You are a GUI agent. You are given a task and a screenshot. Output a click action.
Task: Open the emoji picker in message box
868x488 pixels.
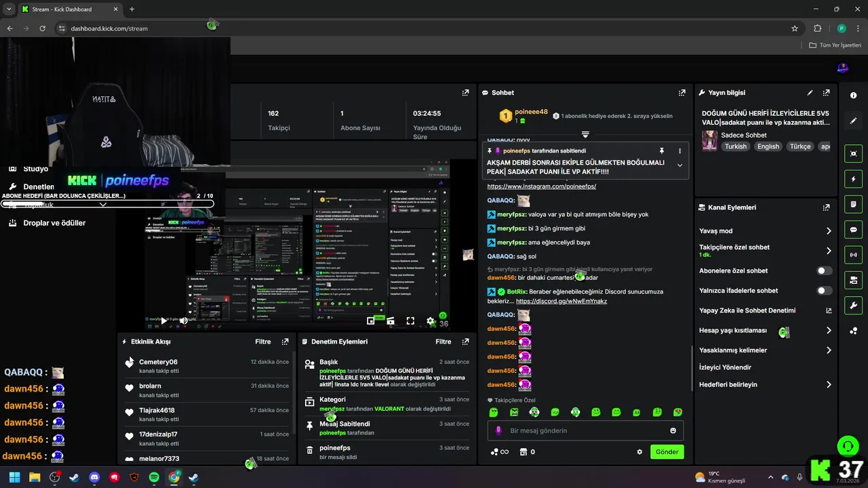[673, 430]
